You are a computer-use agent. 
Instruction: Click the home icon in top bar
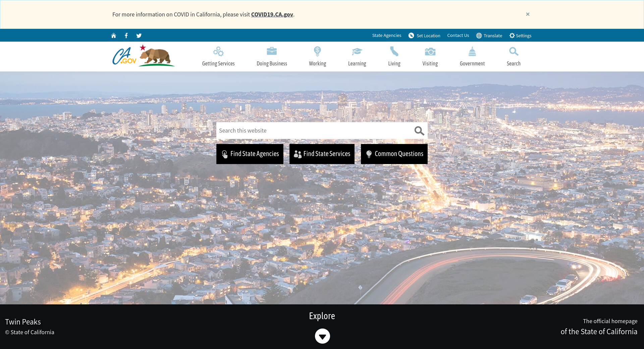coord(114,36)
